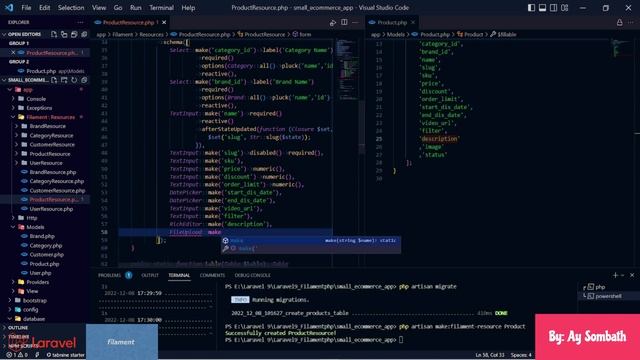Open the Go menu
The height and width of the screenshot is (360, 640).
(118, 8)
